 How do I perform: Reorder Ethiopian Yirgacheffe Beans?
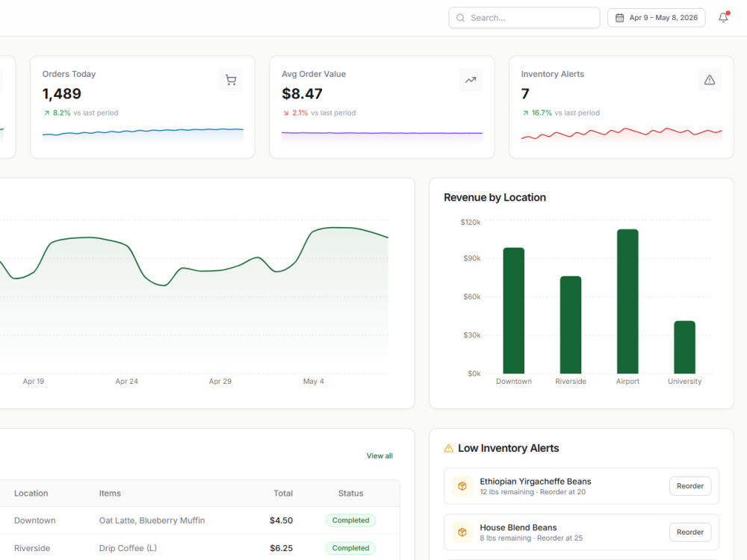pos(690,486)
